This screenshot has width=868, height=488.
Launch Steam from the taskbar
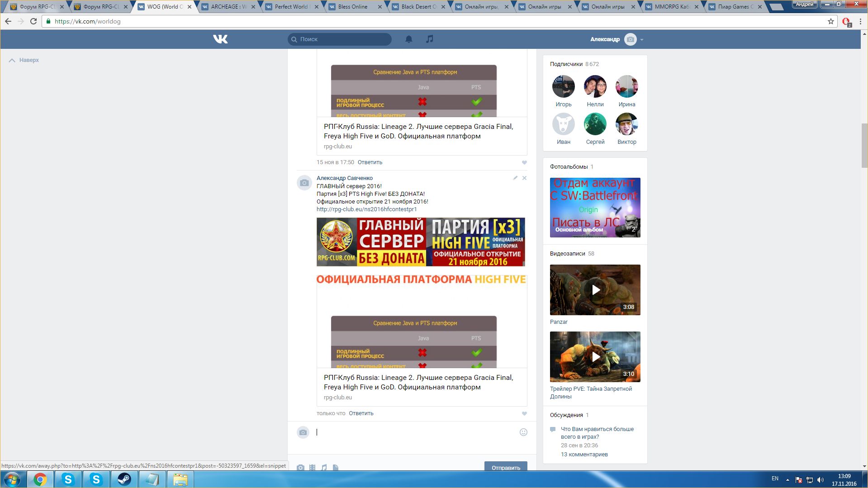pos(124,479)
